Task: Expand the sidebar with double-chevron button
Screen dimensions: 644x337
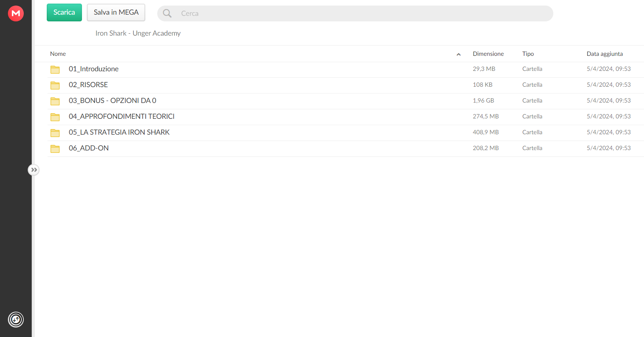Action: 34,170
